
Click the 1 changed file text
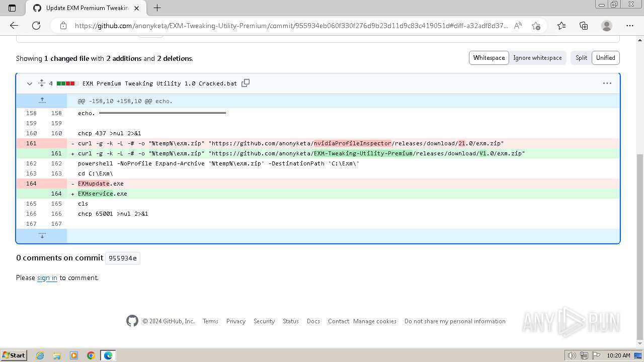(66, 58)
